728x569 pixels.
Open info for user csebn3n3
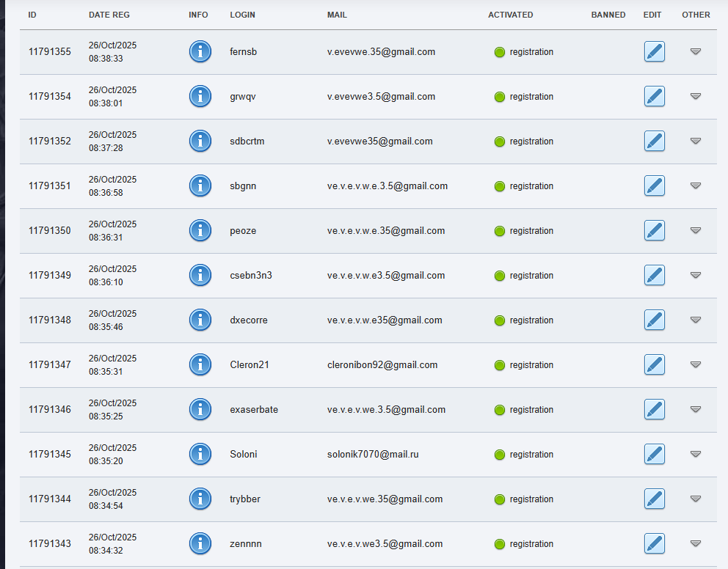click(200, 276)
